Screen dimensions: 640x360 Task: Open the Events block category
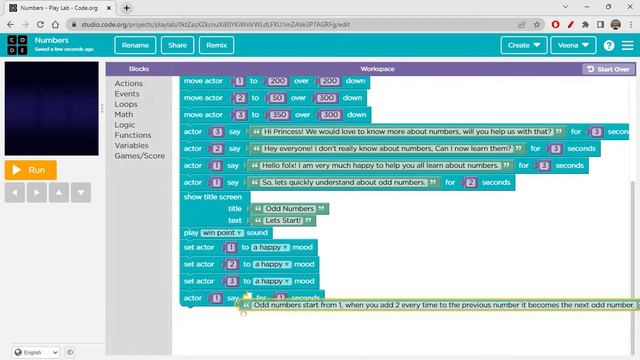click(127, 94)
